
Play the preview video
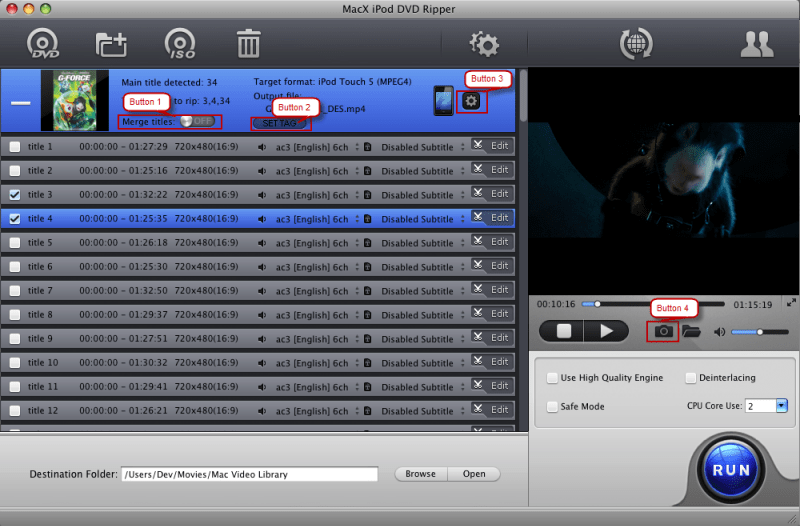tap(607, 332)
